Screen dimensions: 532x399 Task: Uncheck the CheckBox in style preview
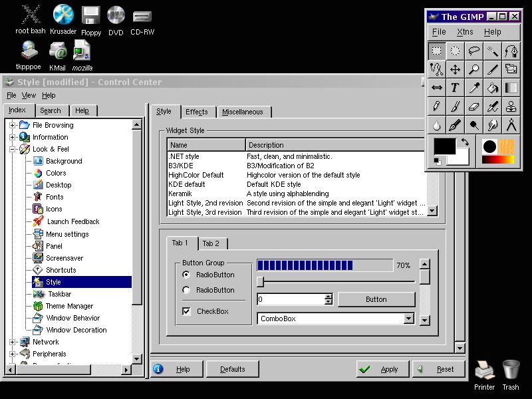click(186, 311)
